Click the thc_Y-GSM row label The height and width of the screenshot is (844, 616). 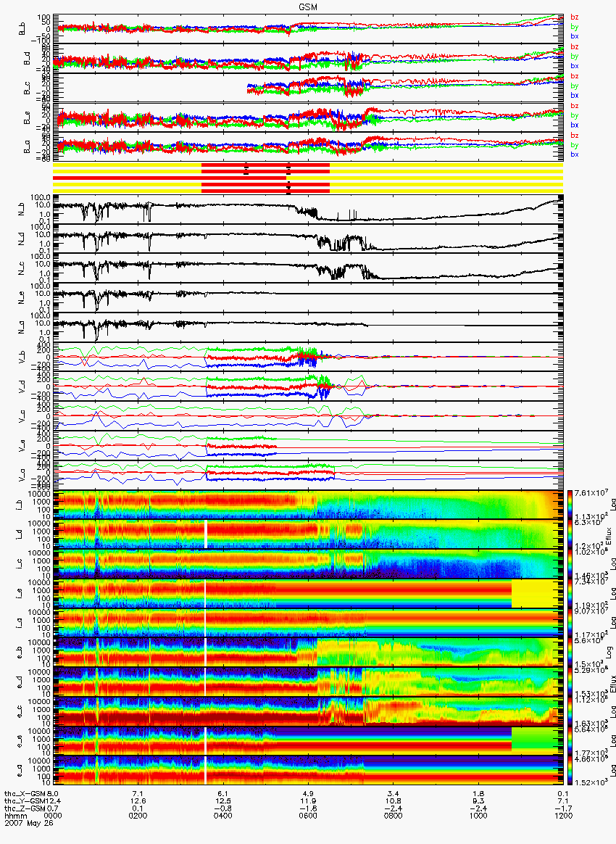[25, 801]
